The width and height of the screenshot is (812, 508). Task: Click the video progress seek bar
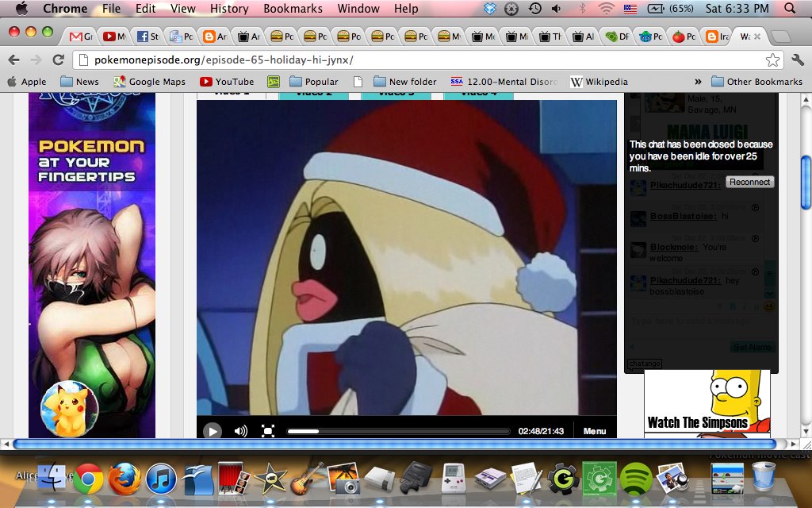pyautogui.click(x=399, y=431)
